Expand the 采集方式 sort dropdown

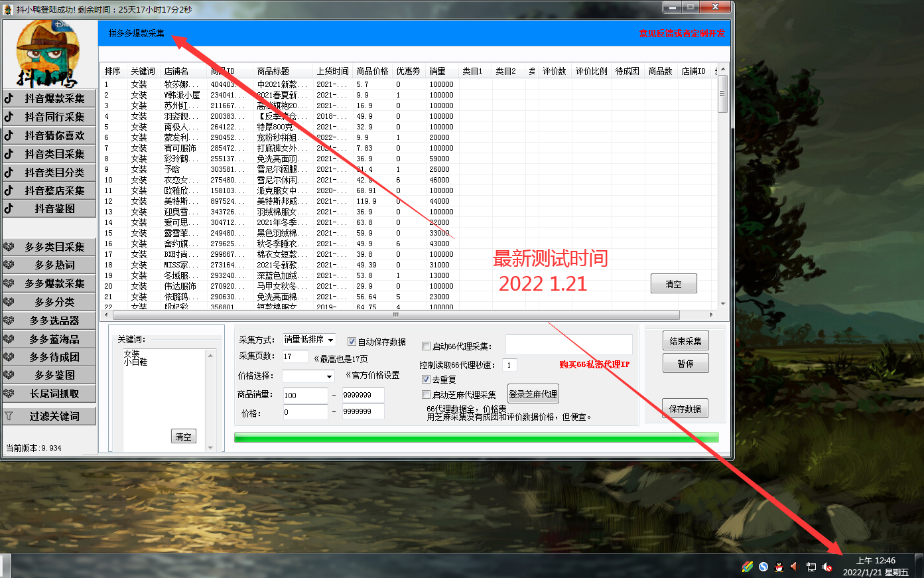tap(330, 340)
